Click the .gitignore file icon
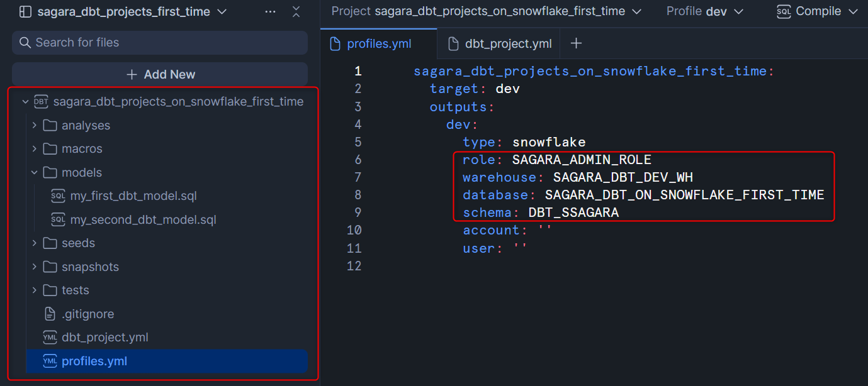 pyautogui.click(x=50, y=314)
